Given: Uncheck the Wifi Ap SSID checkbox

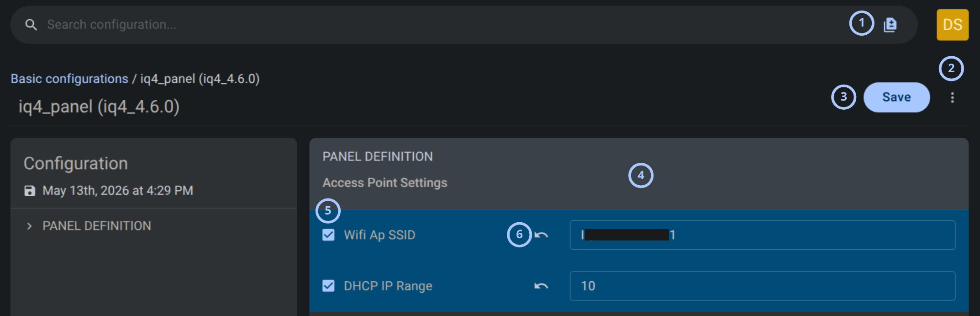Looking at the screenshot, I should 328,235.
